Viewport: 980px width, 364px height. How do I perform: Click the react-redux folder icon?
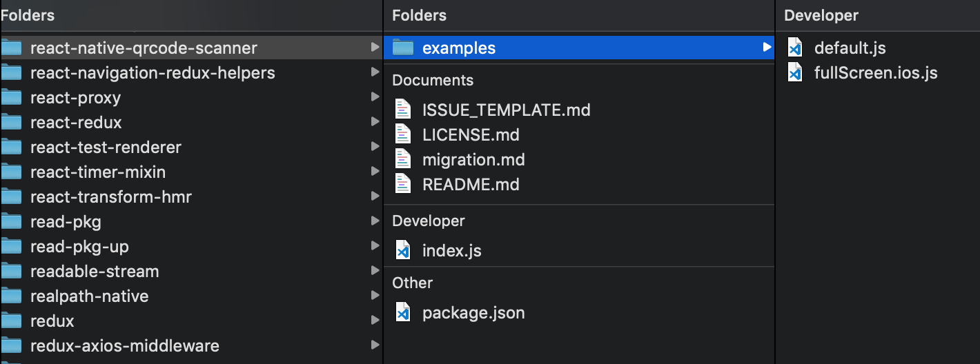point(11,122)
